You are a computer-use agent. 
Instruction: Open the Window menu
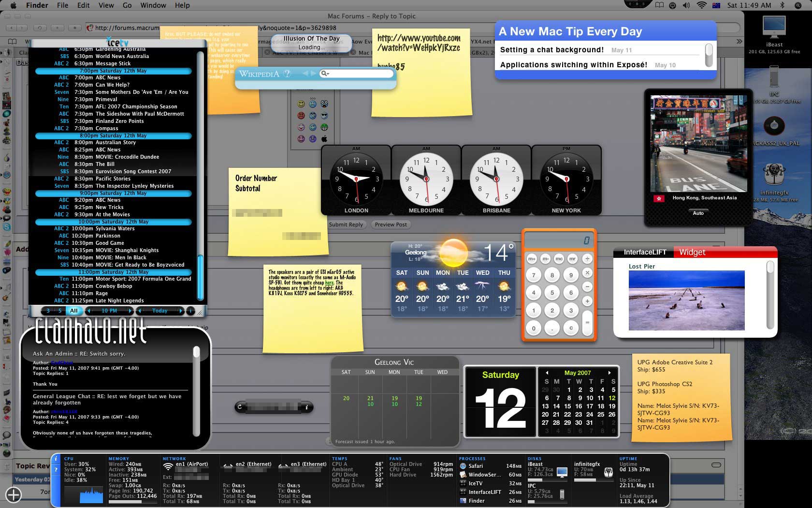pyautogui.click(x=153, y=5)
